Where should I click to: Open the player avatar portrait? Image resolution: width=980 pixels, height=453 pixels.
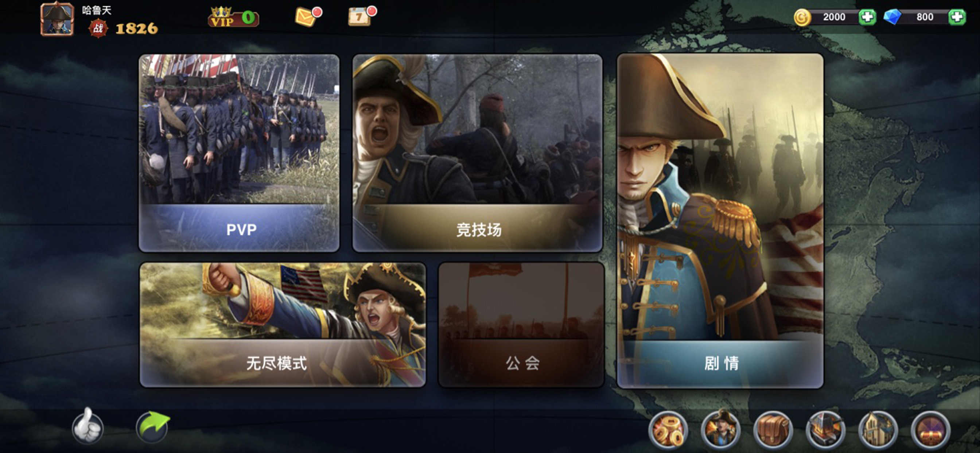click(x=57, y=19)
